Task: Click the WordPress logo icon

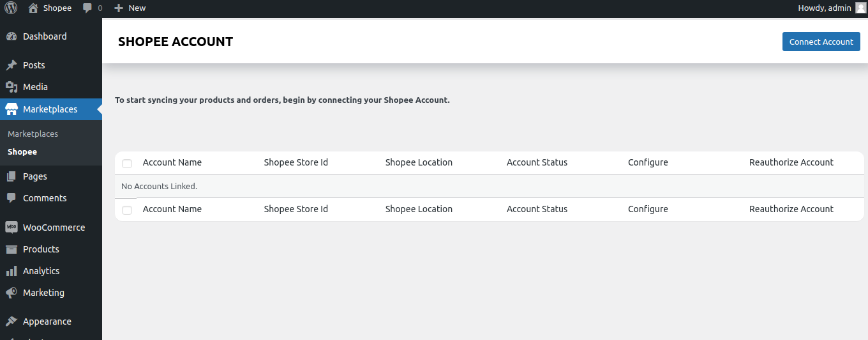Action: pos(11,8)
